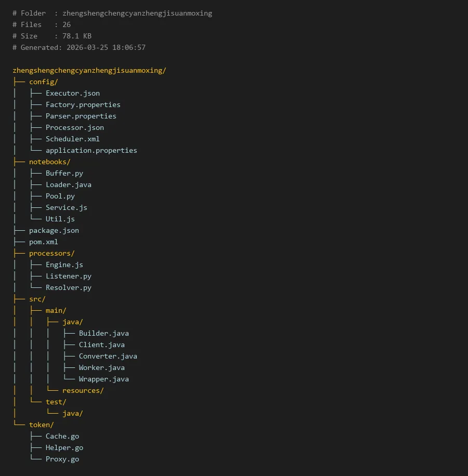Open the token/ folder

tap(41, 425)
